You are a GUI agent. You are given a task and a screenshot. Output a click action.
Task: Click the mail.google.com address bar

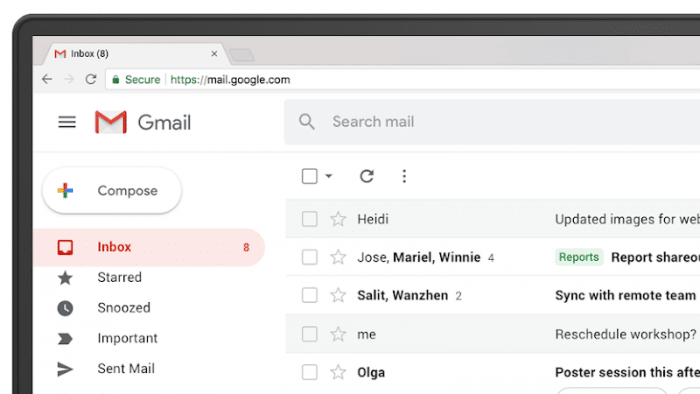pyautogui.click(x=403, y=79)
